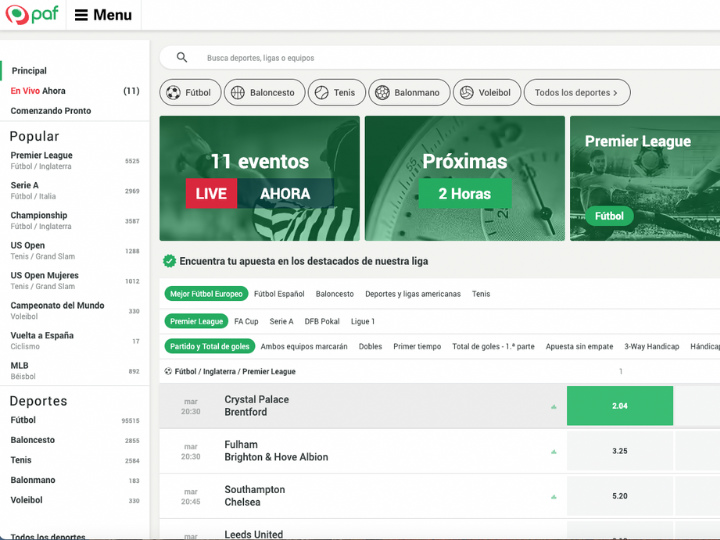Viewport: 720px width, 540px height.
Task: Select DFB Pokal league tab
Action: (x=322, y=321)
